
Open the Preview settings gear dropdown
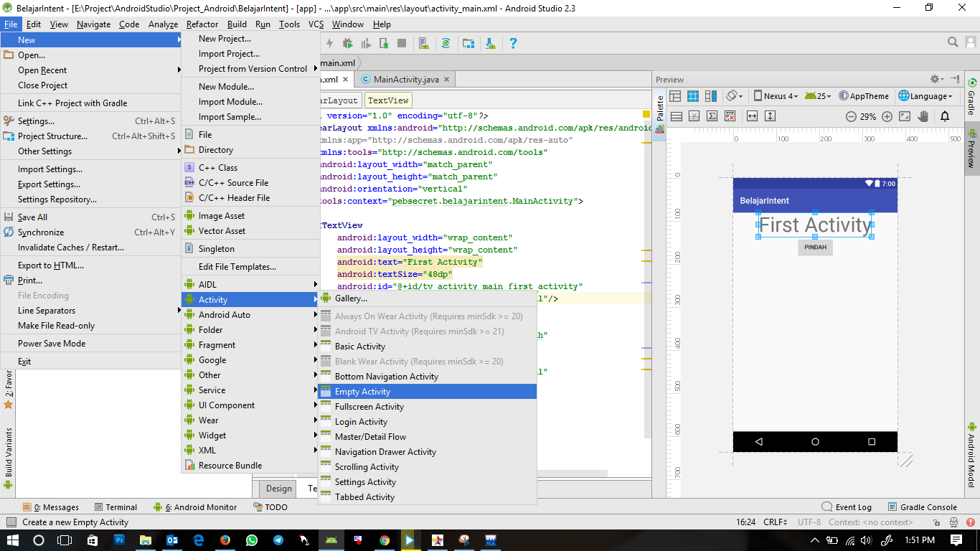point(936,79)
